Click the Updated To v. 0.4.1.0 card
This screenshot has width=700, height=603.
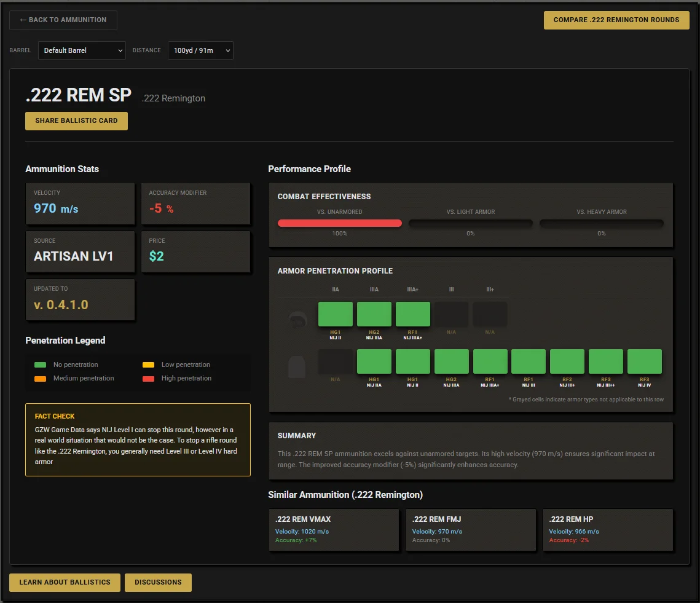click(81, 300)
